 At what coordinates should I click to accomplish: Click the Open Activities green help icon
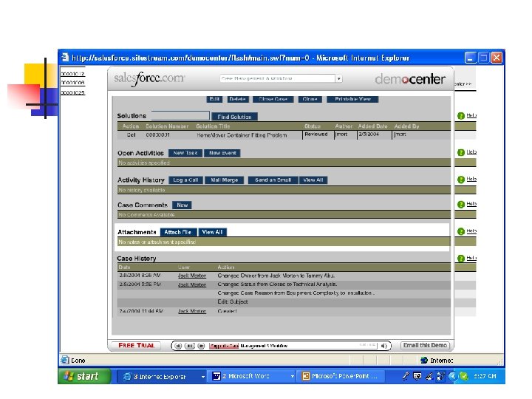click(x=461, y=153)
